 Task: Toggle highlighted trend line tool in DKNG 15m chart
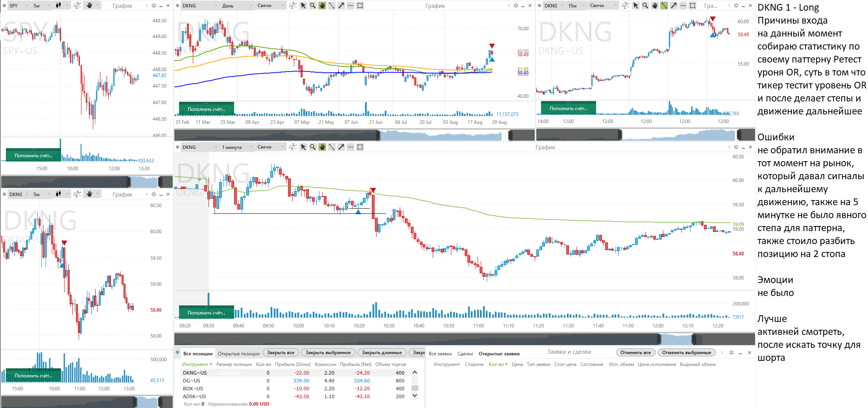coord(664,6)
